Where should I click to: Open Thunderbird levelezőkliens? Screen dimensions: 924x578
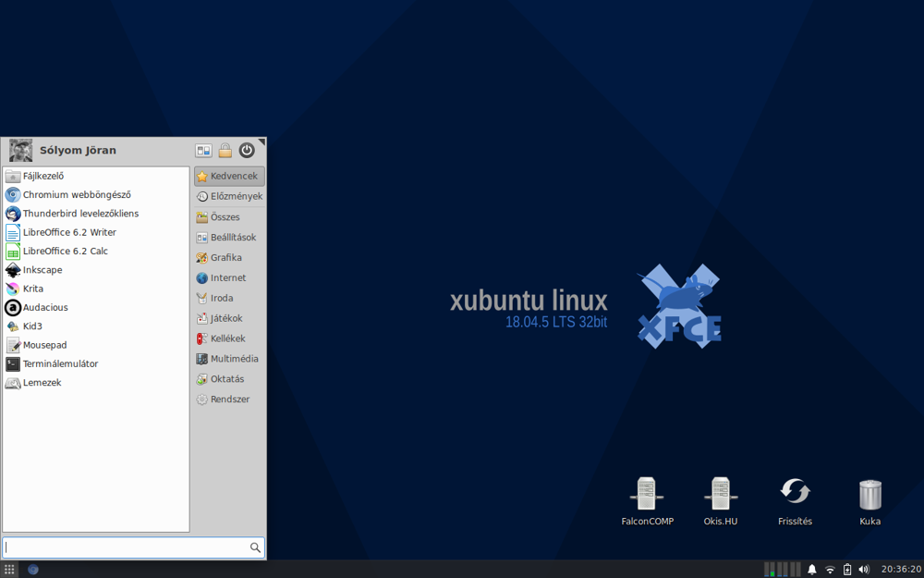[x=80, y=214]
